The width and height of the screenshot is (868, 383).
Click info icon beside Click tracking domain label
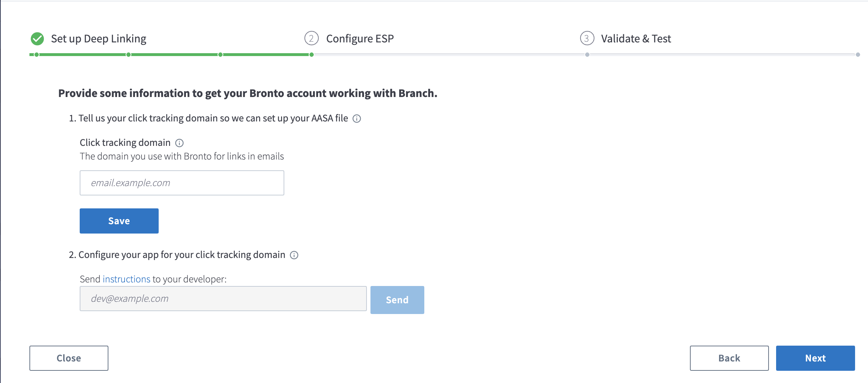[179, 143]
